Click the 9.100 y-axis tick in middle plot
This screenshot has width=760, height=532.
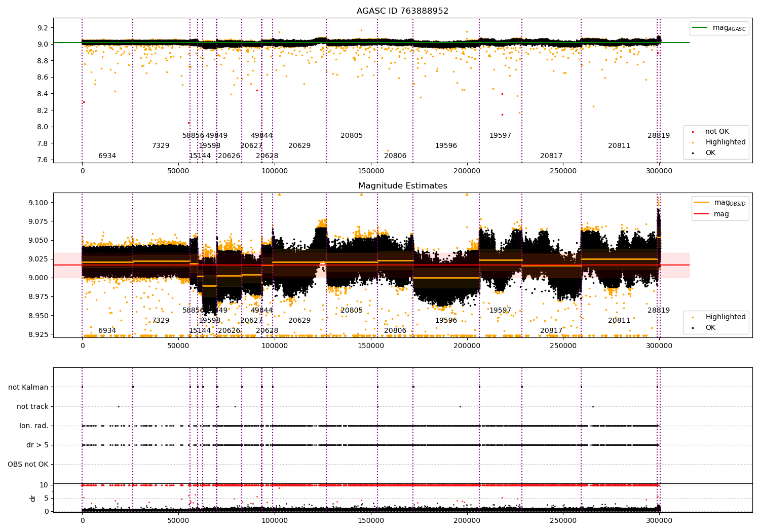(38, 203)
